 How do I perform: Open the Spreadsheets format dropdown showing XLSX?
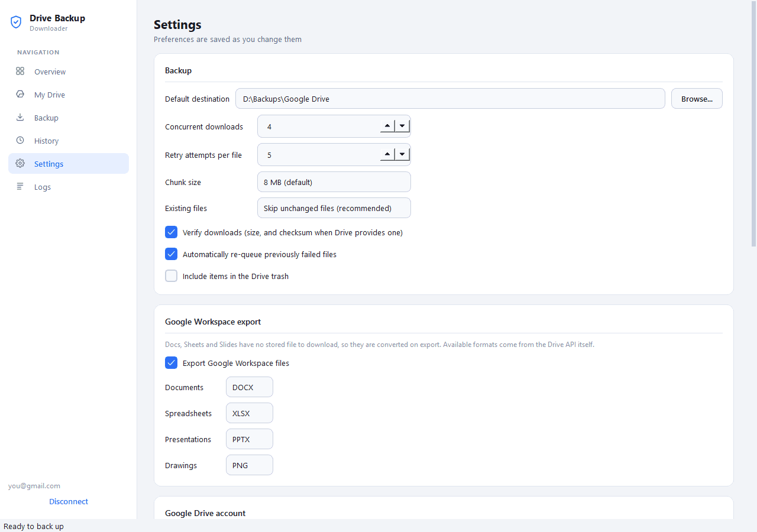pyautogui.click(x=250, y=413)
